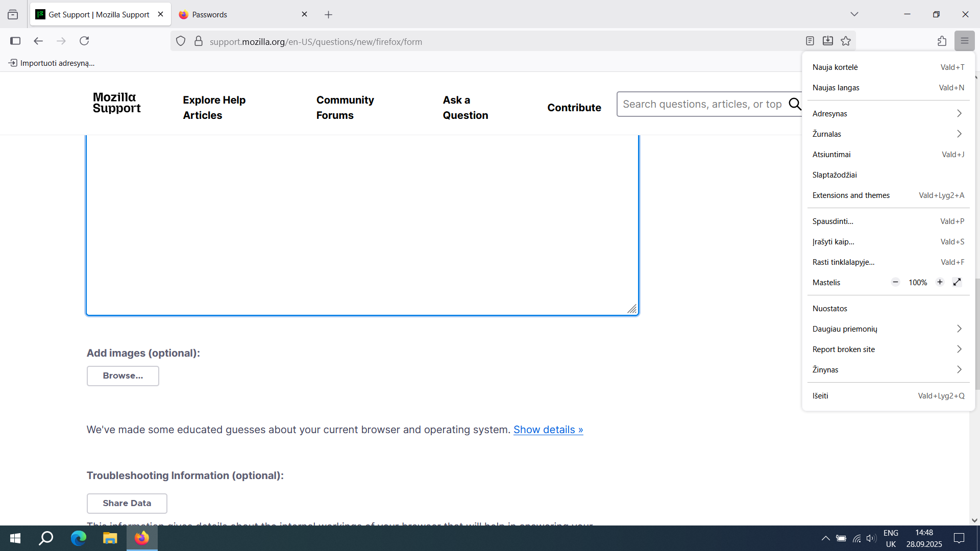This screenshot has width=980, height=551.
Task: Click the save to Pocket icon
Action: 828,41
